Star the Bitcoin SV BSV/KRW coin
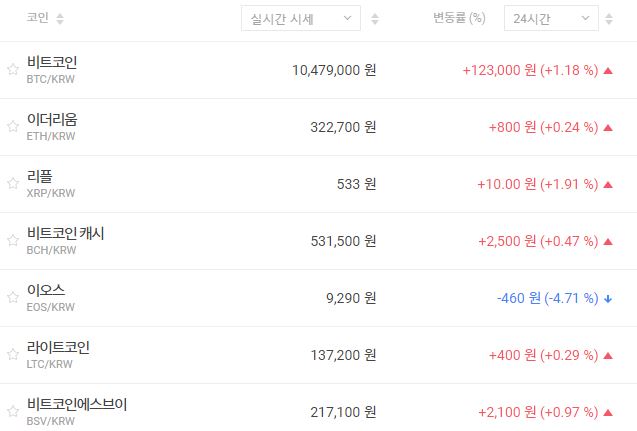Image resolution: width=637 pixels, height=431 pixels. pyautogui.click(x=13, y=412)
